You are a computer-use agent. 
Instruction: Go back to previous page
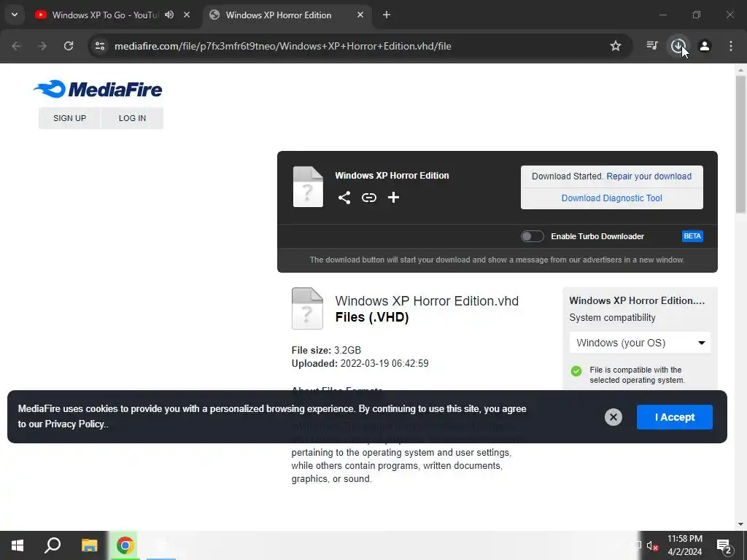coord(17,46)
